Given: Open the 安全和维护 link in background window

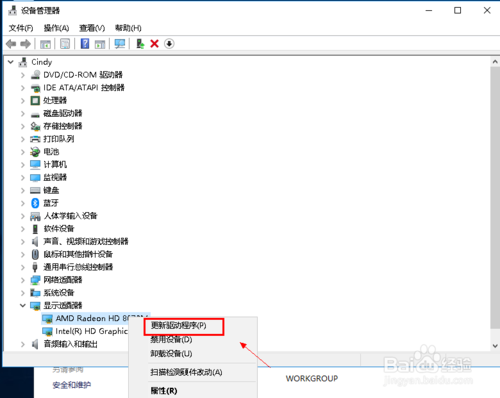Looking at the screenshot, I should tap(71, 385).
